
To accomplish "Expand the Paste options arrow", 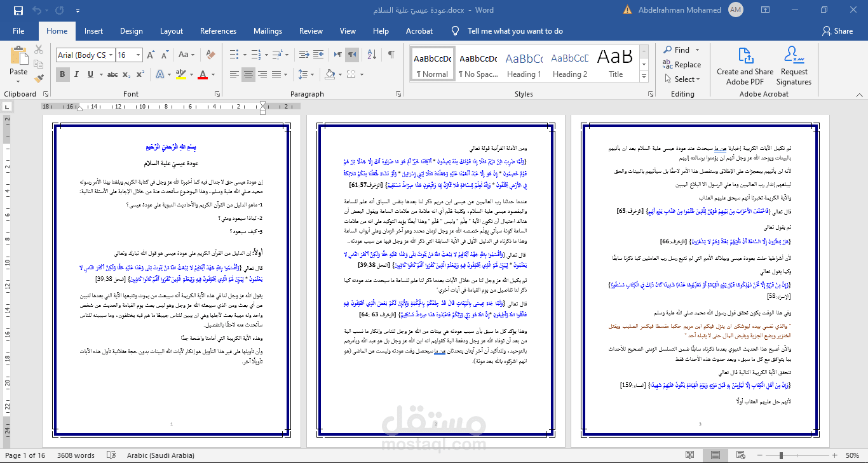I will (18, 83).
